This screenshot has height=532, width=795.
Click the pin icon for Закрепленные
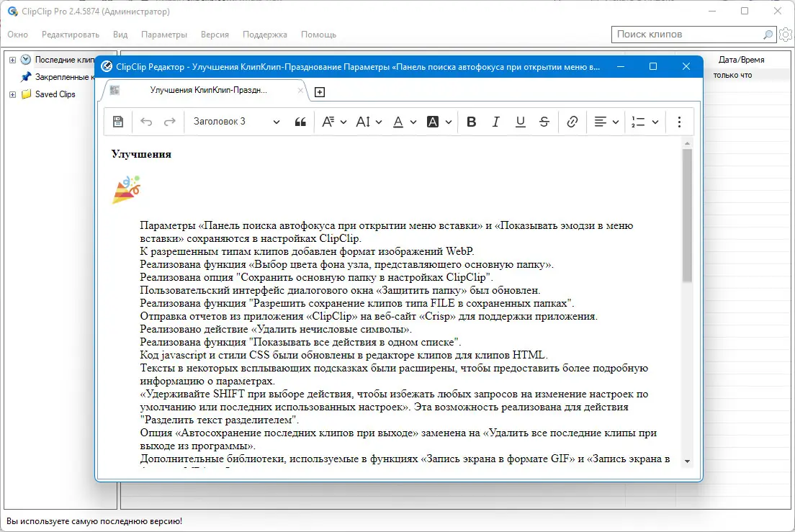[25, 77]
